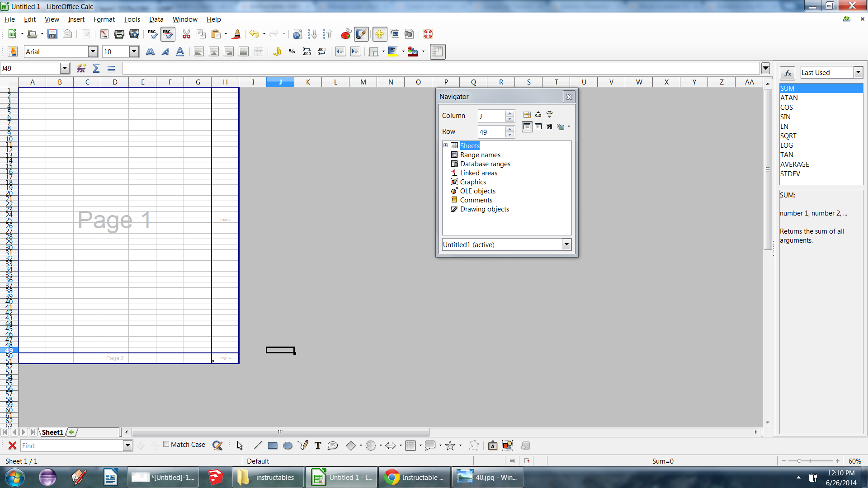Click the SUM function in function list
The image size is (868, 488).
pyautogui.click(x=820, y=88)
